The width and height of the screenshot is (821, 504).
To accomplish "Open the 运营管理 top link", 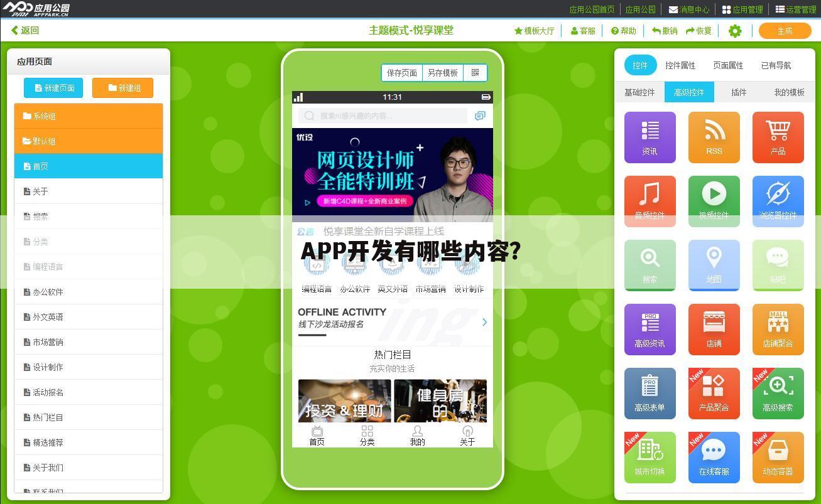I will 796,9.
